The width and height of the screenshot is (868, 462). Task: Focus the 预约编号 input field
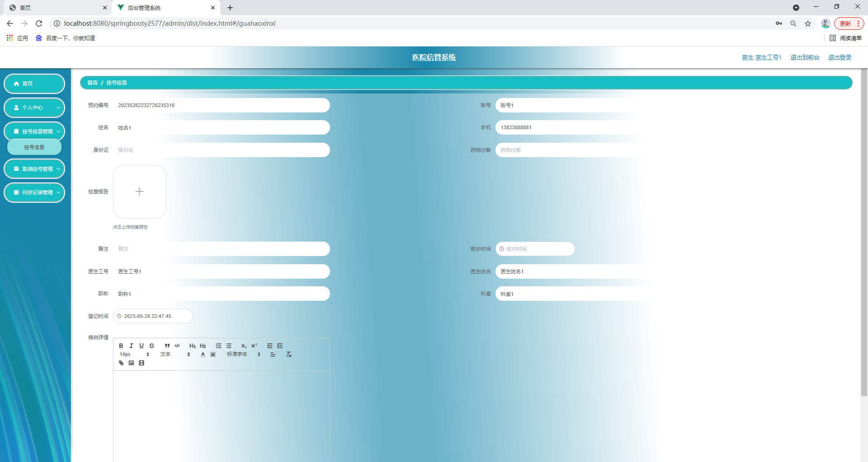[222, 105]
